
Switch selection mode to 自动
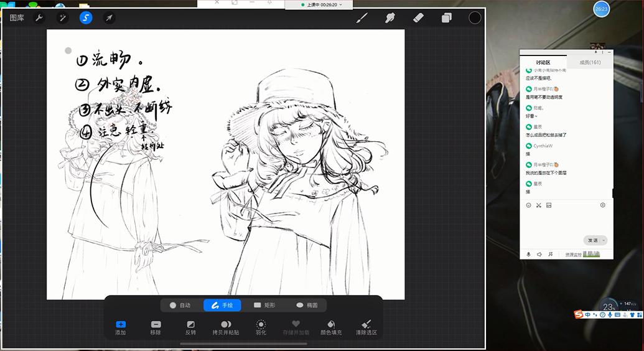(180, 305)
